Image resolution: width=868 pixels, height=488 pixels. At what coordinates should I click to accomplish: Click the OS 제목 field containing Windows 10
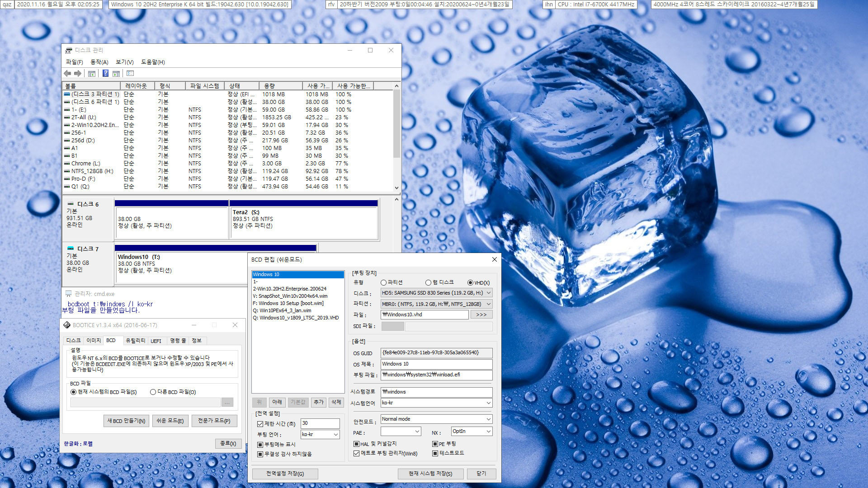[x=436, y=364]
